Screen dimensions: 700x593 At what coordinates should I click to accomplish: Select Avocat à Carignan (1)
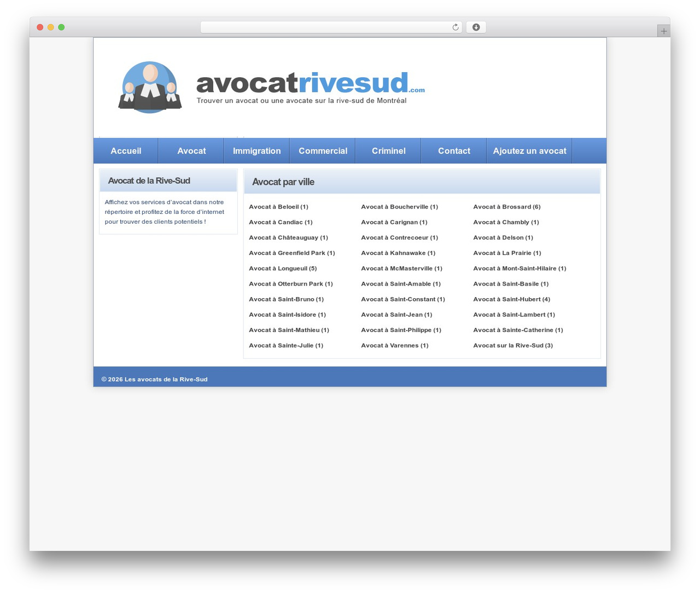tap(394, 222)
